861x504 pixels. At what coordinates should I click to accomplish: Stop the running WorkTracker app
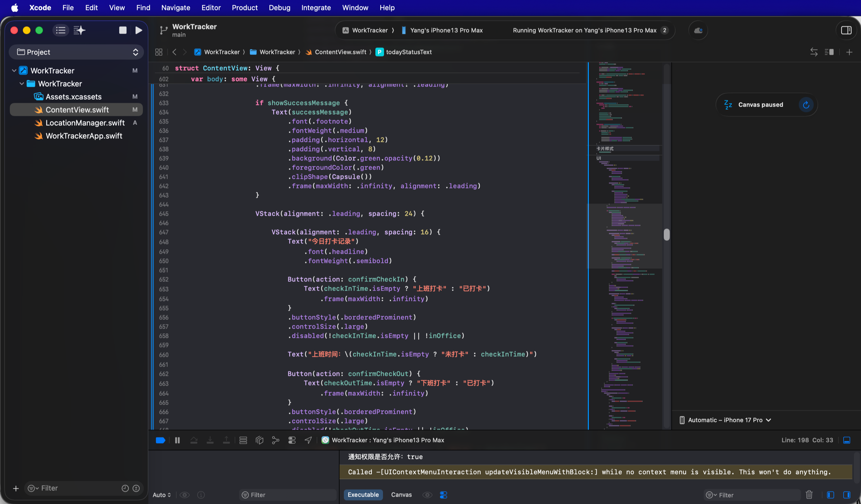pos(123,30)
